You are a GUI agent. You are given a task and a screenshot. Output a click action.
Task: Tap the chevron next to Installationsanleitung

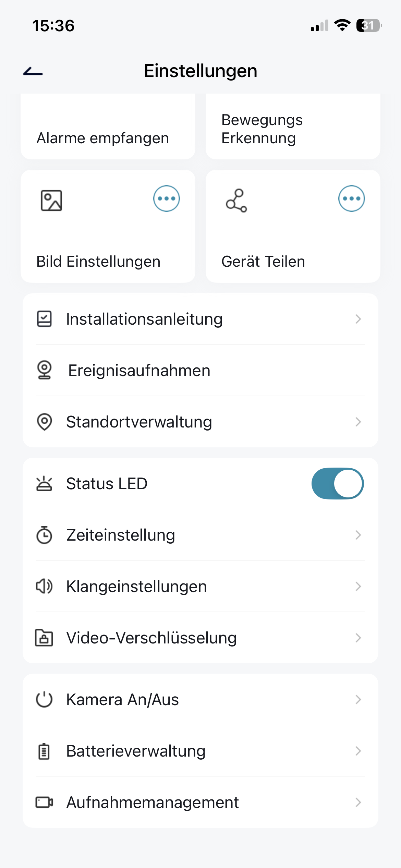[x=358, y=319]
